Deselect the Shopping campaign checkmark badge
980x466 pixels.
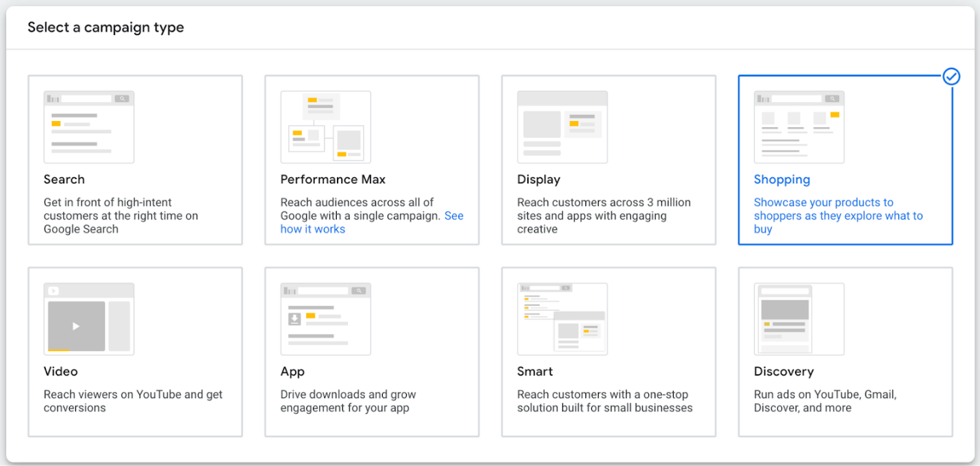click(951, 77)
